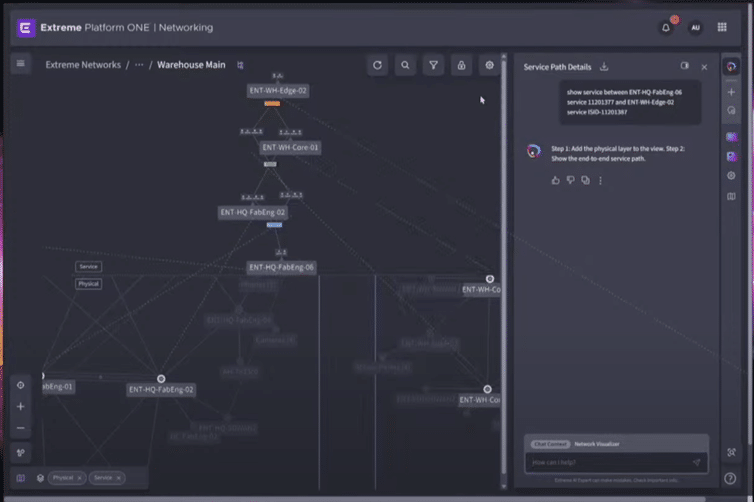Click the 'Step 1: Add the physical layer' response

[618, 153]
